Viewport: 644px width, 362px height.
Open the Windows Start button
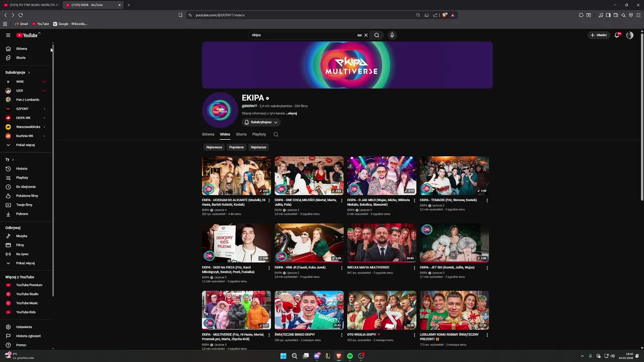point(283,356)
